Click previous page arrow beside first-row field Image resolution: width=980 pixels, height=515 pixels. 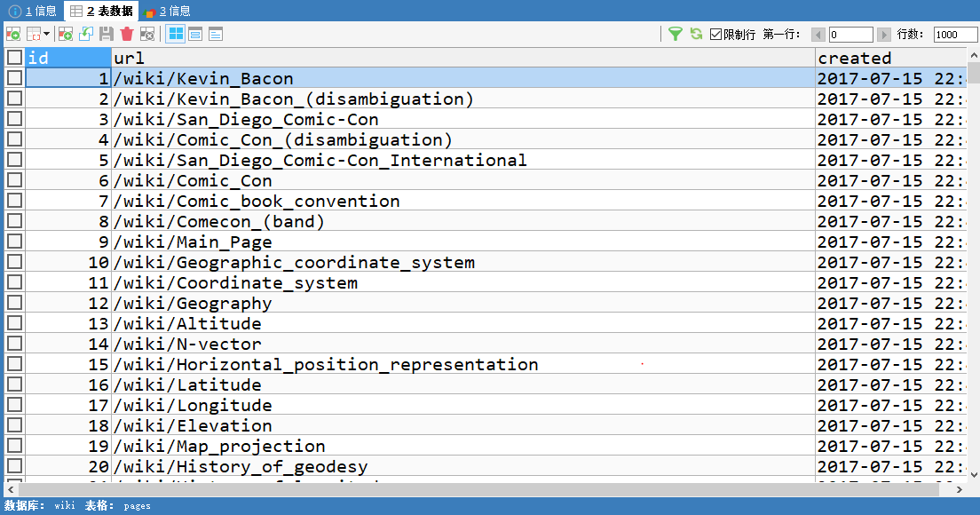818,35
